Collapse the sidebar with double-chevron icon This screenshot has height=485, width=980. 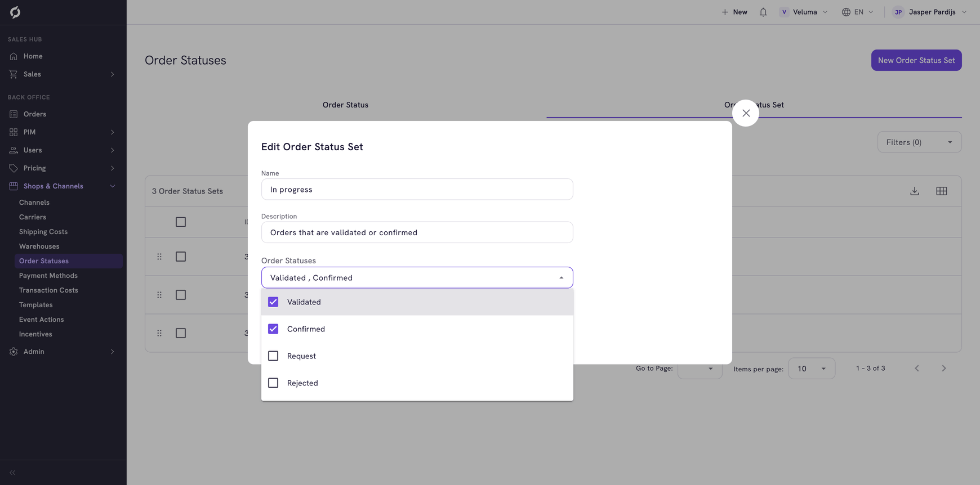coord(12,473)
